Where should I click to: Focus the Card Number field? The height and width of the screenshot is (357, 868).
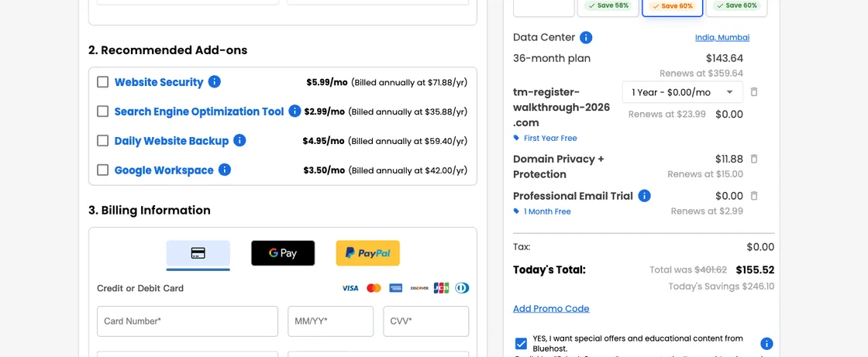coord(188,321)
